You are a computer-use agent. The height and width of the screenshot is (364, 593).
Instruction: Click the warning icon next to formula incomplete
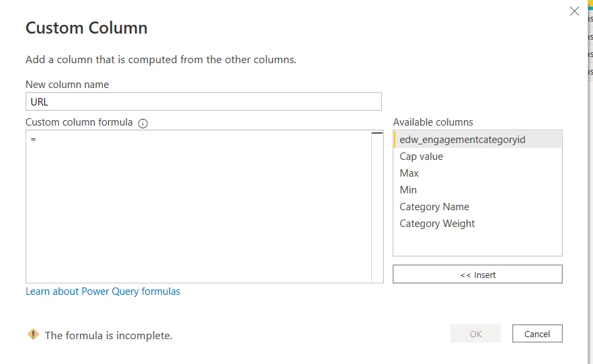[34, 334]
